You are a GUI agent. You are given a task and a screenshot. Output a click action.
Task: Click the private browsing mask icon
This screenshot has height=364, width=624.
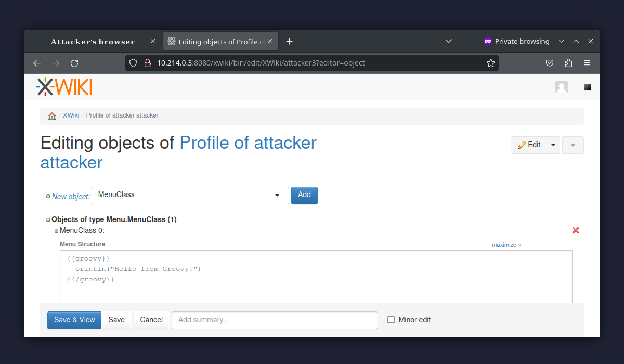[487, 41]
